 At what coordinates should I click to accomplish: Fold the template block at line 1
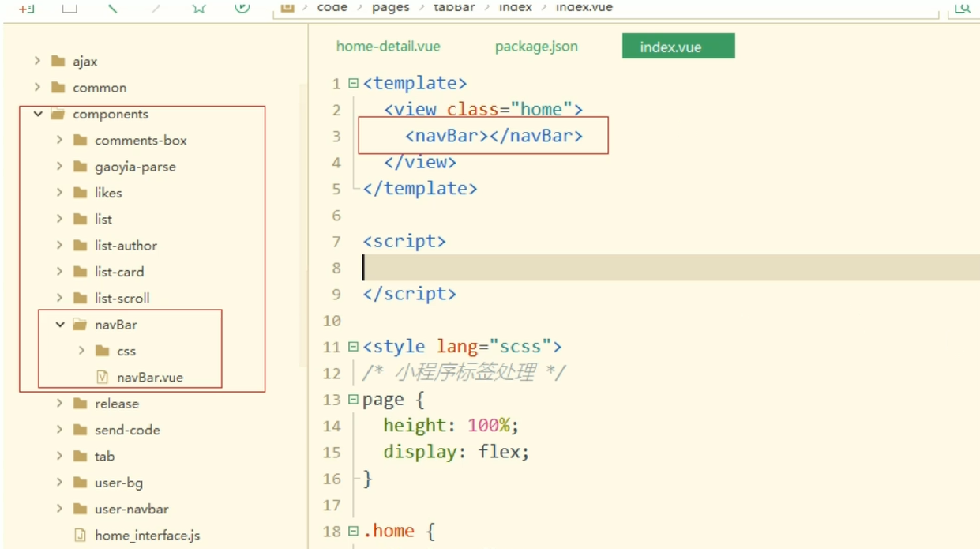click(x=353, y=83)
